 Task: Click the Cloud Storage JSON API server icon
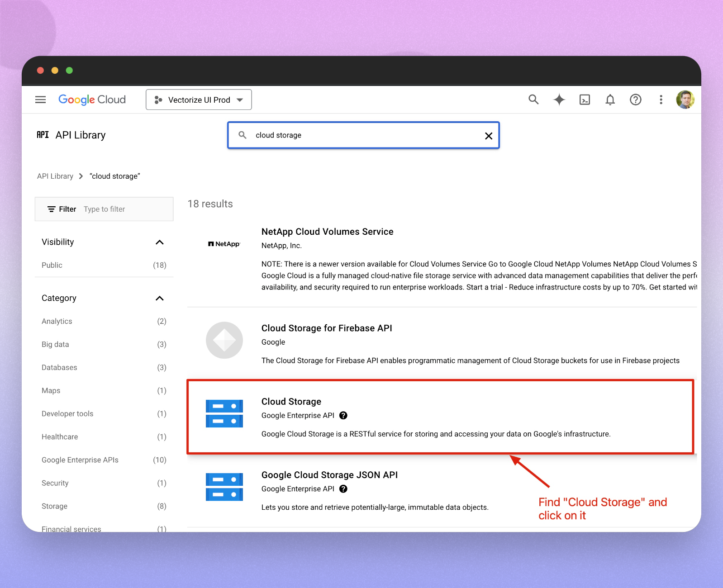[x=224, y=487]
